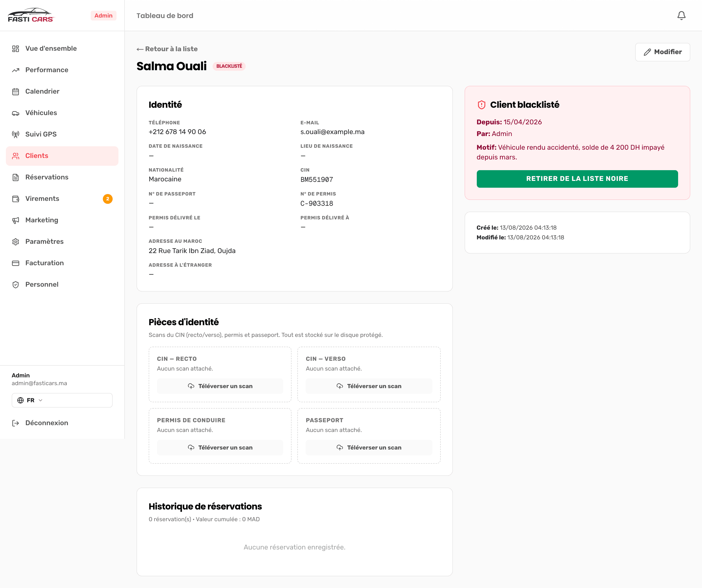This screenshot has height=588, width=702.
Task: Click phone number +212 678 14 90 06
Action: 177,132
